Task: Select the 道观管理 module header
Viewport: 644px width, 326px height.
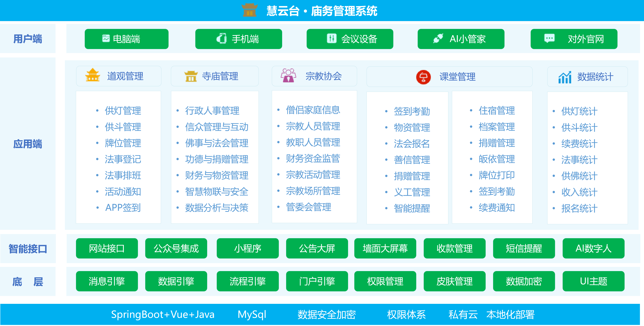Action: (x=119, y=76)
